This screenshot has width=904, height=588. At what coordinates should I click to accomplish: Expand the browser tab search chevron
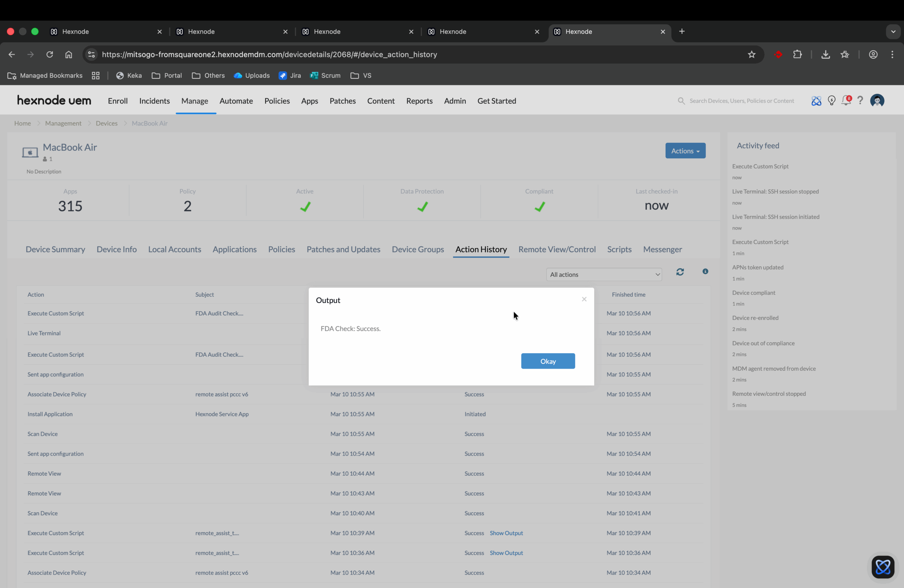click(893, 31)
